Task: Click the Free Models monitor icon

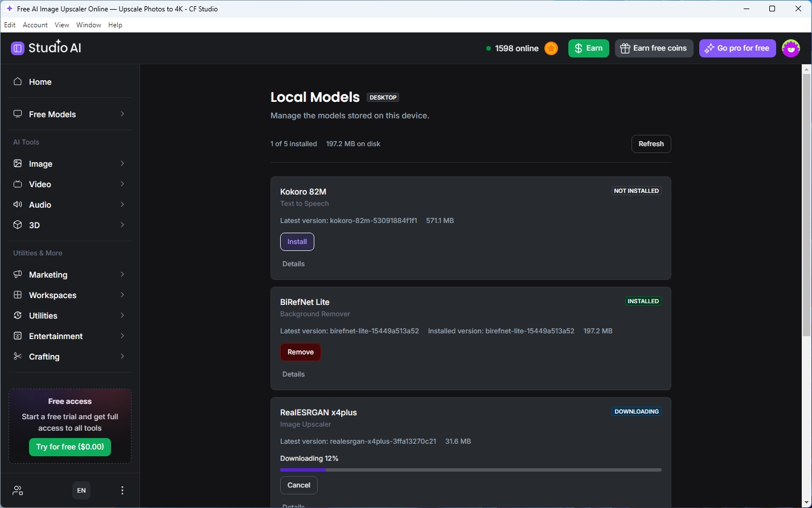Action: [x=18, y=114]
